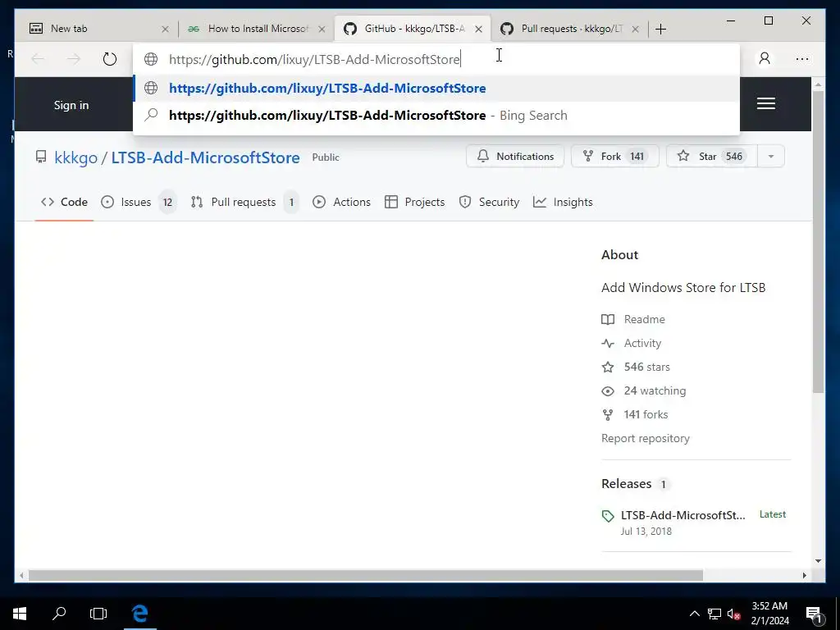Expand the dropdown next to Star
Screen dimensions: 840x630
click(771, 156)
